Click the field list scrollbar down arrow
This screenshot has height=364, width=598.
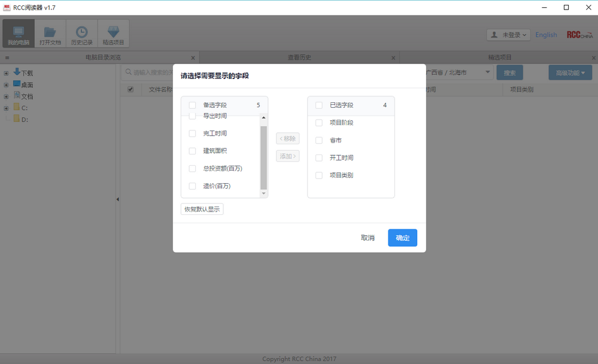(263, 193)
